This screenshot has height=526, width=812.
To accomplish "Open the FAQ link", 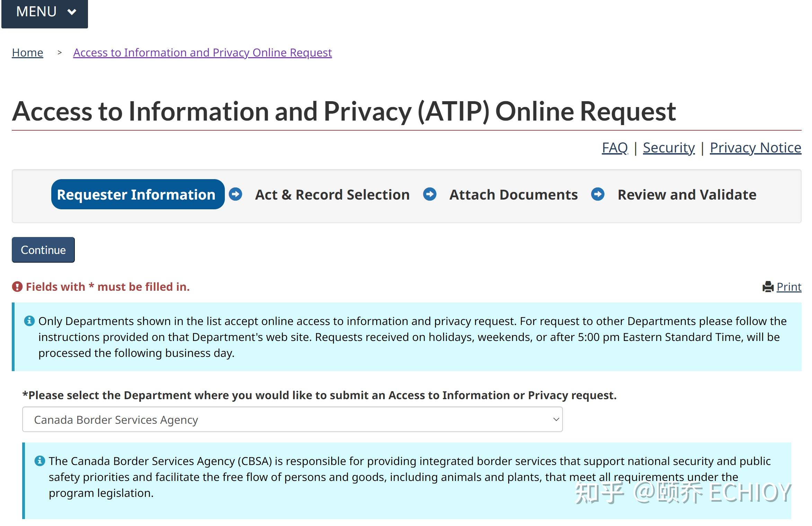I will [x=615, y=148].
